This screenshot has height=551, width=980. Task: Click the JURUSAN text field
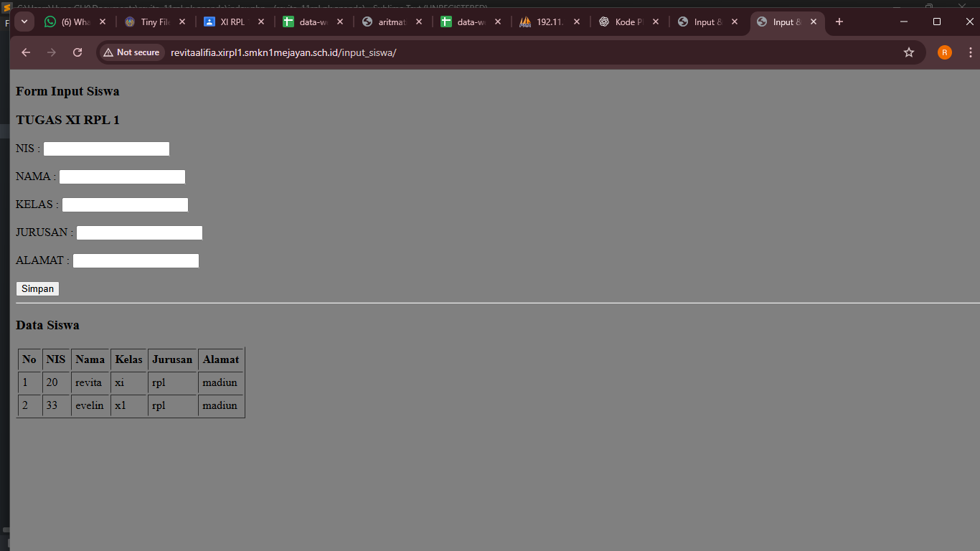(139, 232)
